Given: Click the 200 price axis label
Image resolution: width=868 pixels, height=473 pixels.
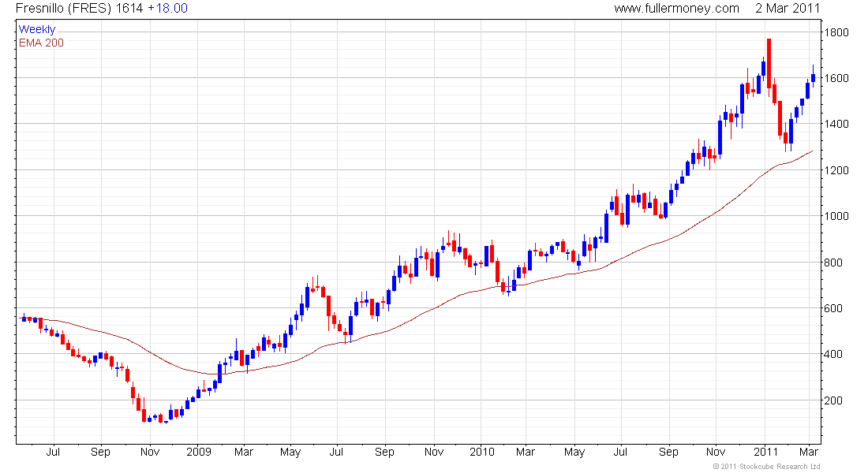Looking at the screenshot, I should point(834,400).
